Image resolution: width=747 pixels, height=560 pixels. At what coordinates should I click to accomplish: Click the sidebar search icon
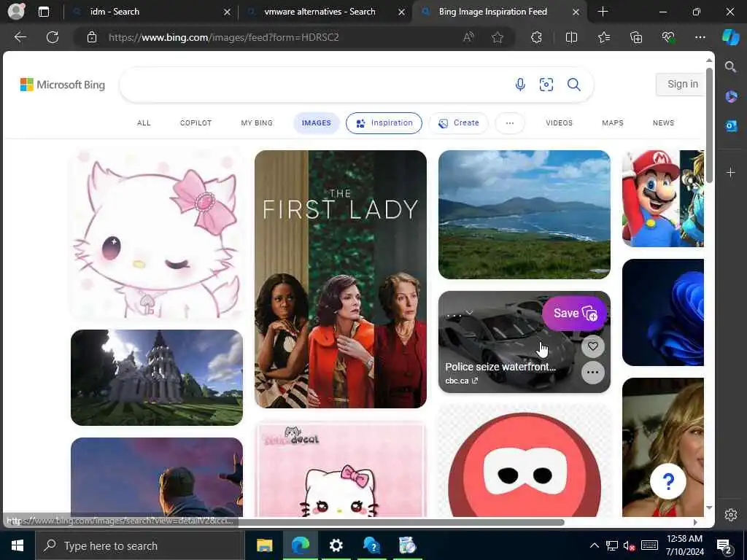pos(730,66)
